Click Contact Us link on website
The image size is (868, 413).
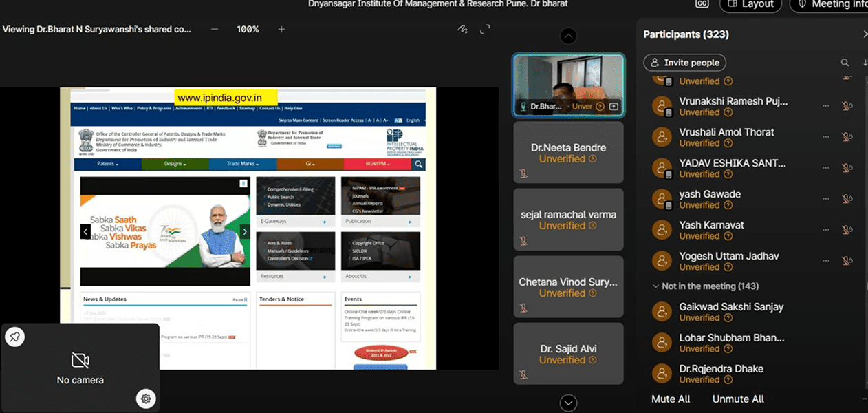269,108
